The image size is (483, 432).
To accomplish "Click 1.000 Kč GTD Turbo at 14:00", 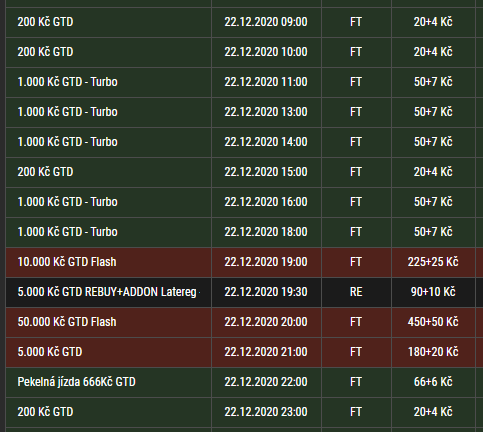I will click(x=241, y=142).
